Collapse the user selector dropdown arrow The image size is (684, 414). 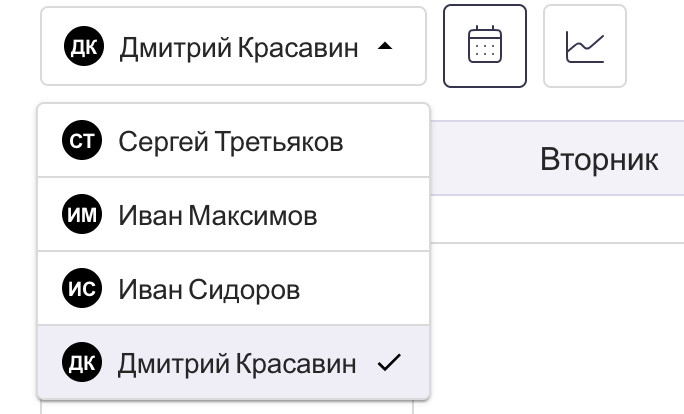[386, 47]
